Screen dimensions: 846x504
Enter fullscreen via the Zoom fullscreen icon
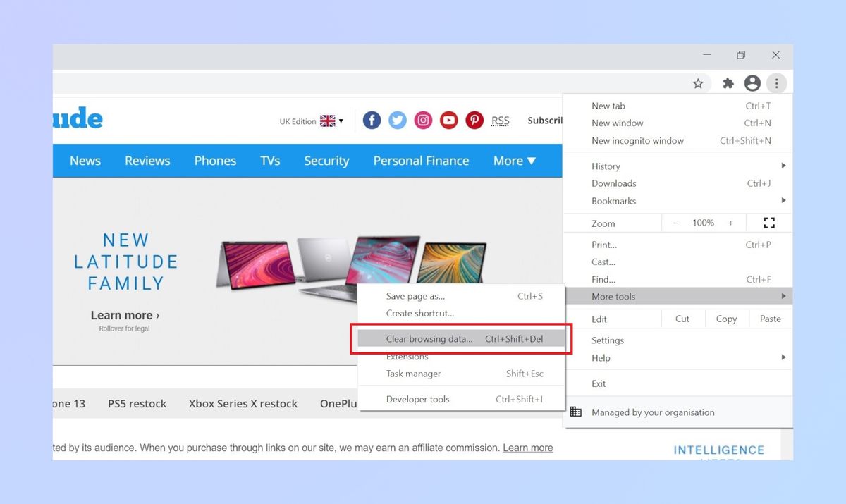(x=768, y=223)
